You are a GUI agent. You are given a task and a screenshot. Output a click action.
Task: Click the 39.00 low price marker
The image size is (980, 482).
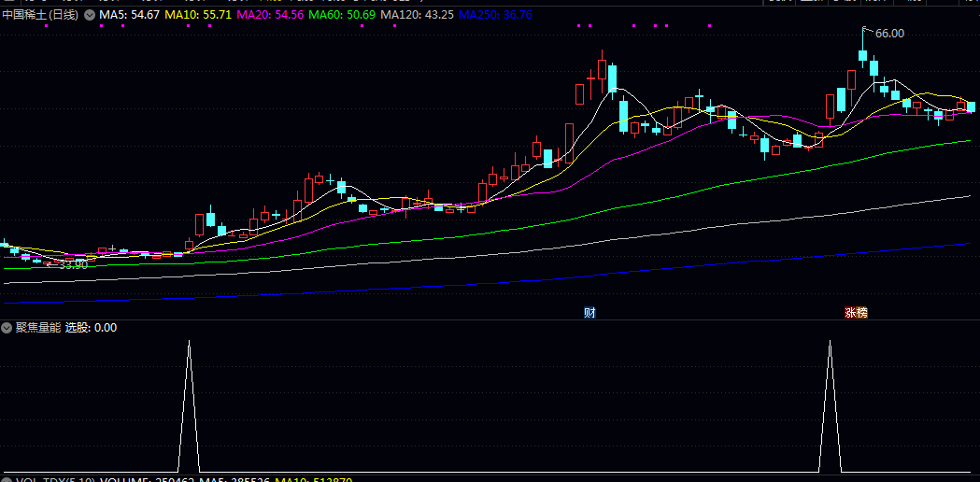click(73, 264)
